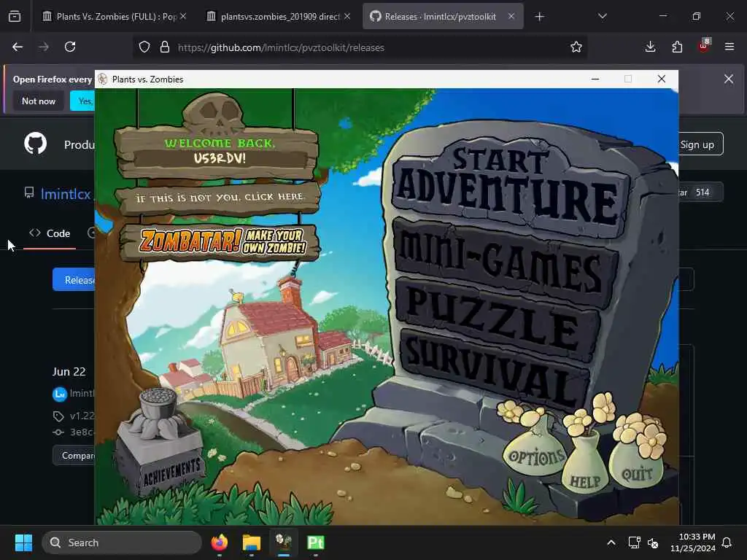
Task: Click the taskbar Search box
Action: pos(122,542)
